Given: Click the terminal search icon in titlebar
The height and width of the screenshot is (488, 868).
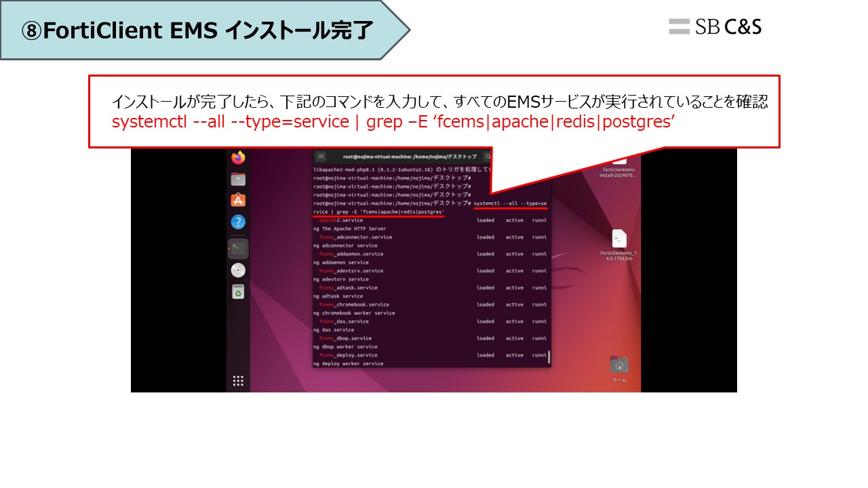Looking at the screenshot, I should [x=488, y=156].
